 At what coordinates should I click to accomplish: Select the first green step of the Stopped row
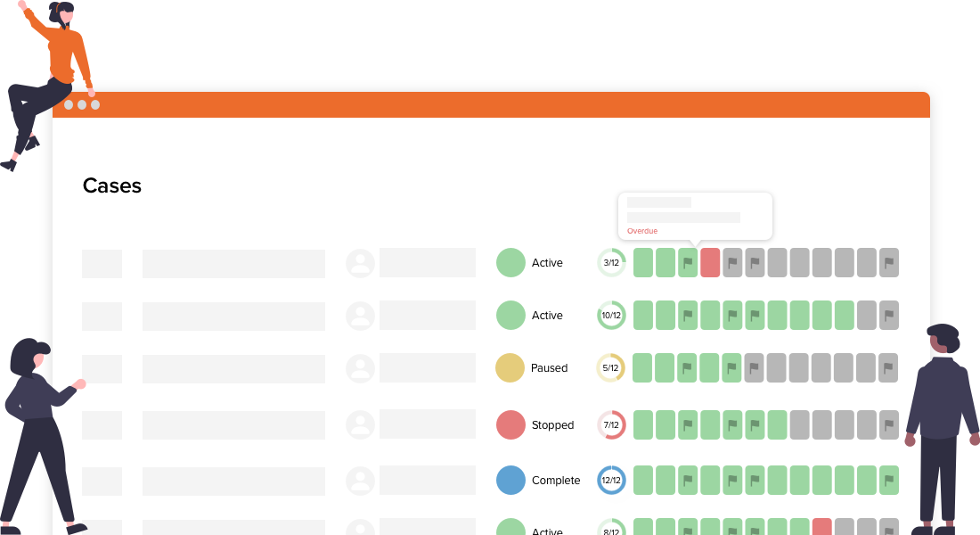pyautogui.click(x=643, y=425)
